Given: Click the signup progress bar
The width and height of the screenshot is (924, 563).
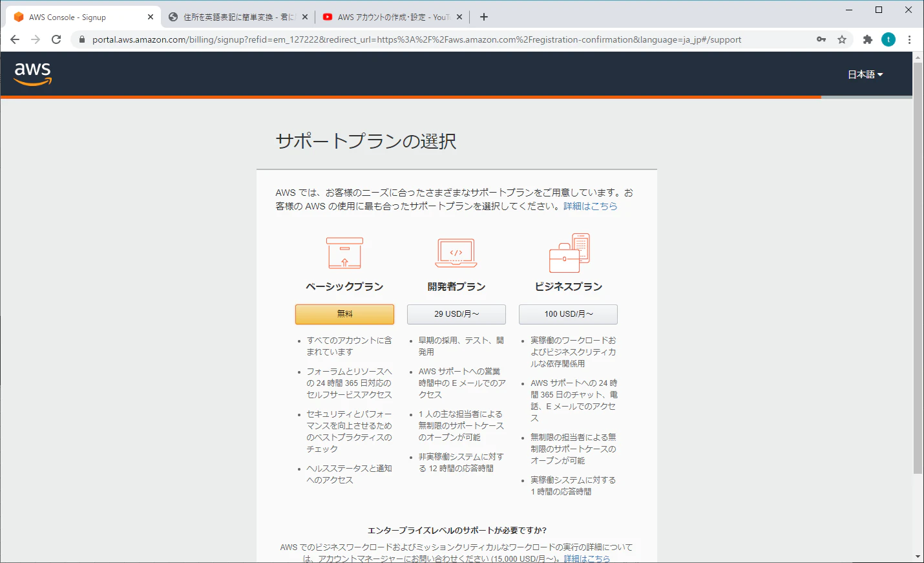Looking at the screenshot, I should click(x=456, y=97).
